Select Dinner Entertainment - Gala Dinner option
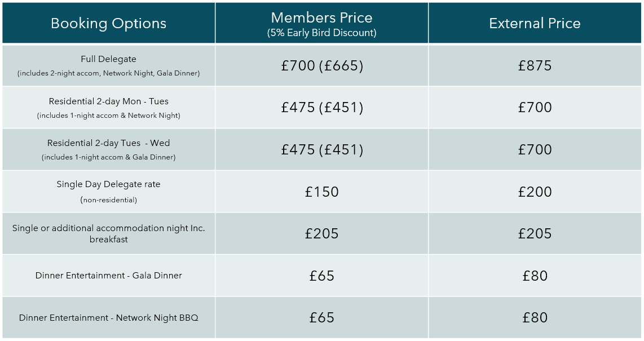The width and height of the screenshot is (644, 341). click(108, 276)
